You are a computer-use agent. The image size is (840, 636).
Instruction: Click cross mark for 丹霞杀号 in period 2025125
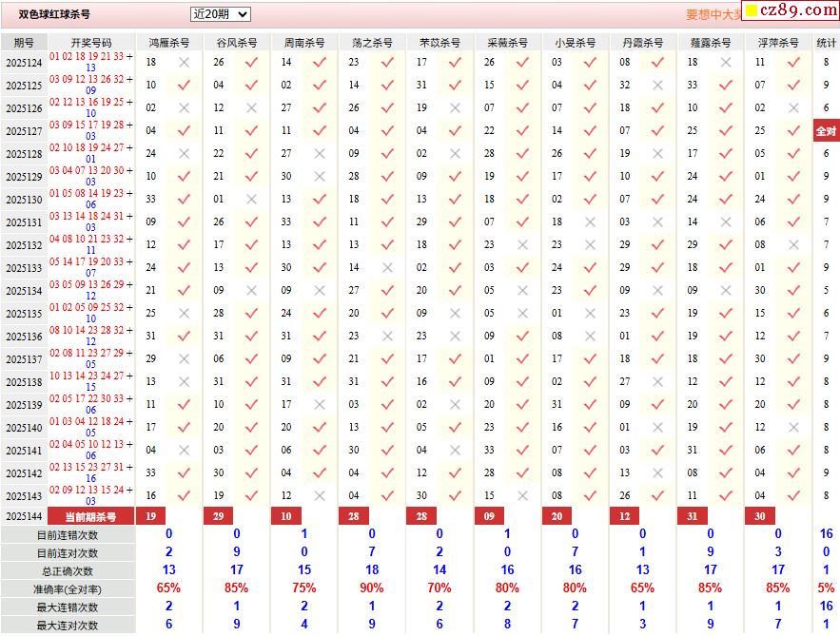coord(657,86)
